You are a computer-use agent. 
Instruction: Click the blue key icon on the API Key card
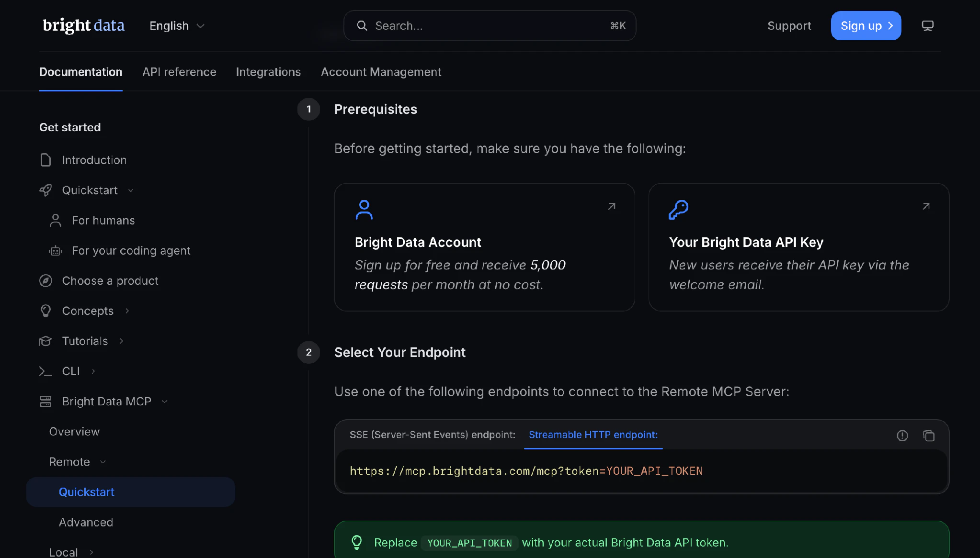tap(678, 210)
